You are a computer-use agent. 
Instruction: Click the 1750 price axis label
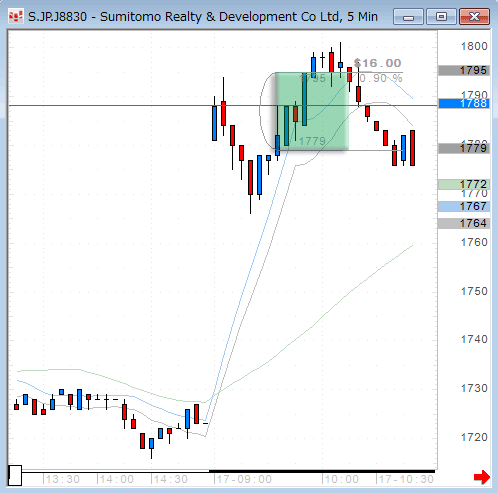pyautogui.click(x=474, y=291)
